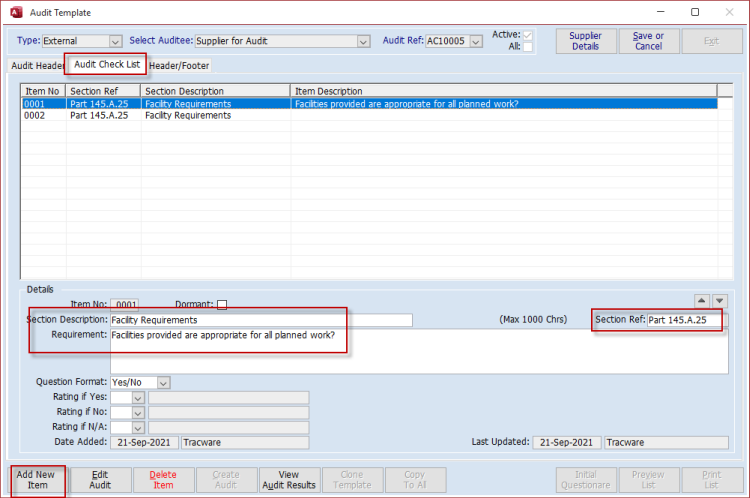Click the Section Description column header
Viewport: 750px width, 498px height.
click(x=216, y=91)
